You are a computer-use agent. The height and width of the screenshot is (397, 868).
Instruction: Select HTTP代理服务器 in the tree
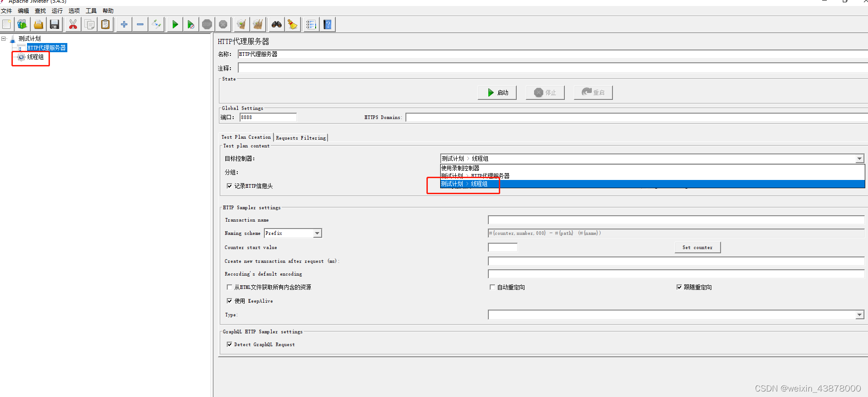coord(47,48)
